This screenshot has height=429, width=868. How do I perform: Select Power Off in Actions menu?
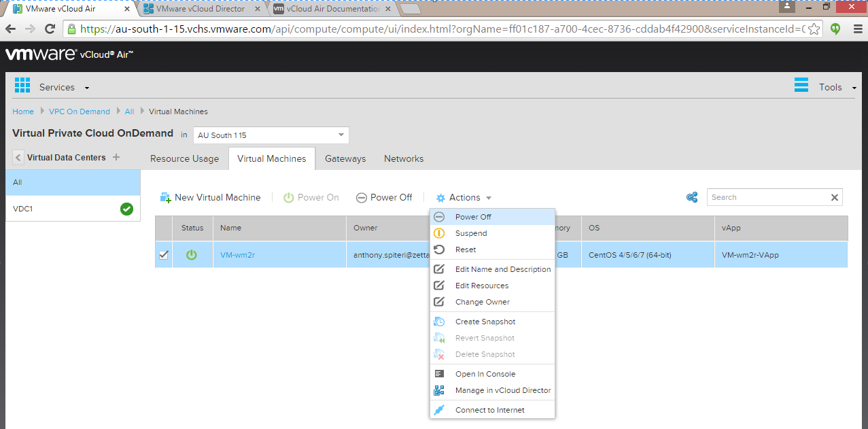(x=492, y=217)
